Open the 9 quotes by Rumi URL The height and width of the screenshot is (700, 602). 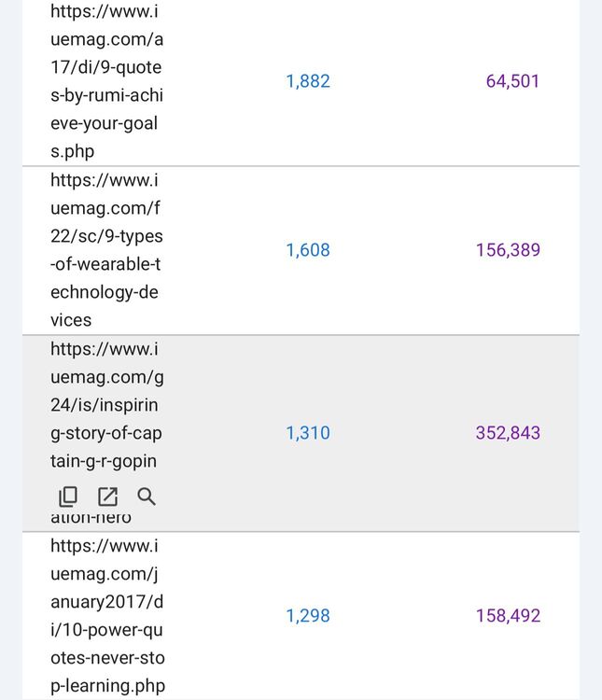coord(106,81)
